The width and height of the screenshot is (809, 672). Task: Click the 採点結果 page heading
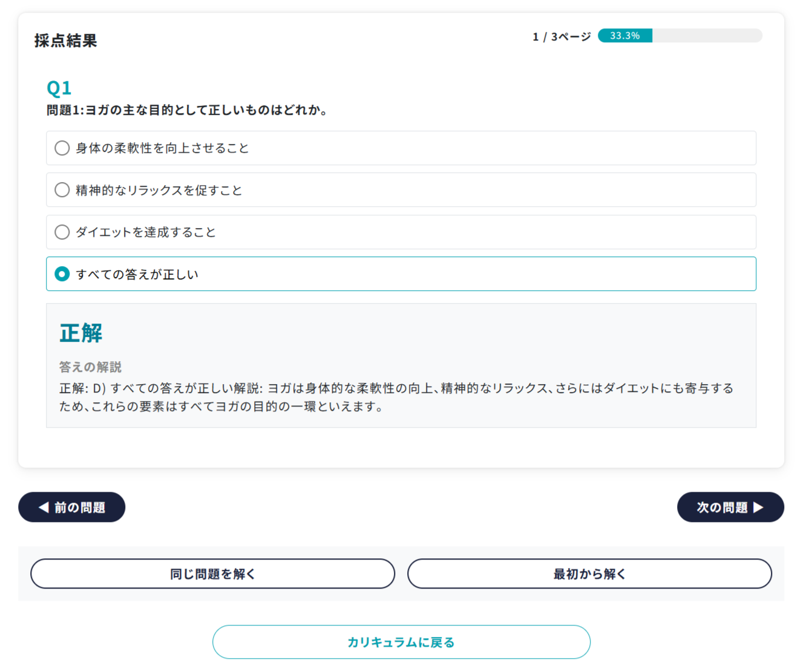(65, 41)
